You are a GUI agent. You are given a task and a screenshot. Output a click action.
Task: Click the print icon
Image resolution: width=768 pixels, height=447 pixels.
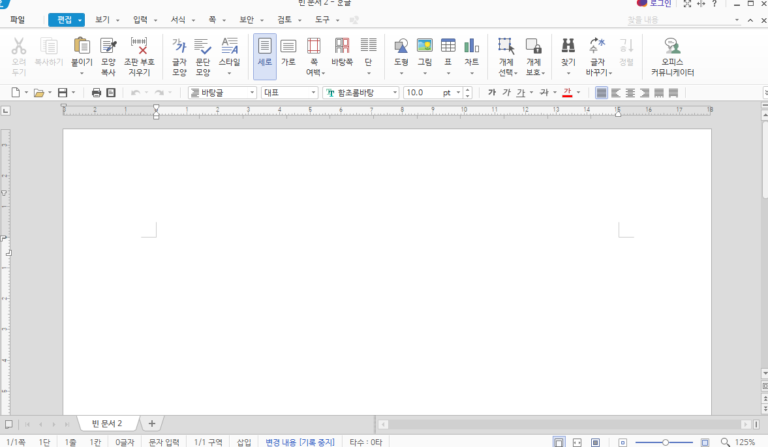point(96,93)
